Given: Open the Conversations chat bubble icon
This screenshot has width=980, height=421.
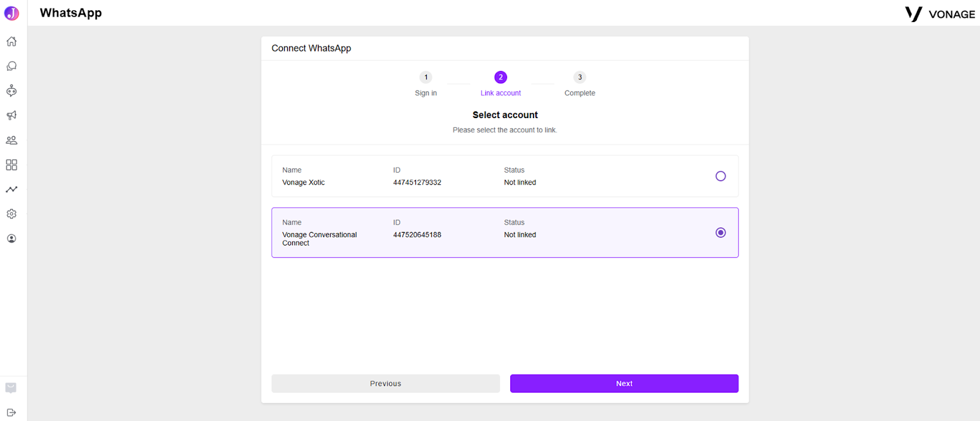Looking at the screenshot, I should (x=12, y=66).
